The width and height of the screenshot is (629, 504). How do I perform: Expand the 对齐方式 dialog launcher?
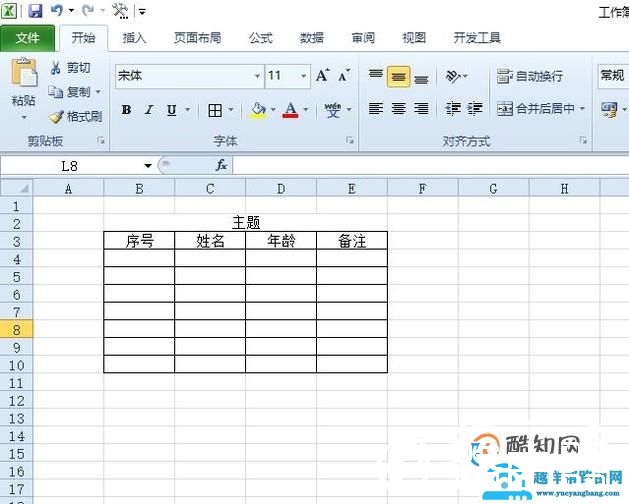pyautogui.click(x=583, y=140)
